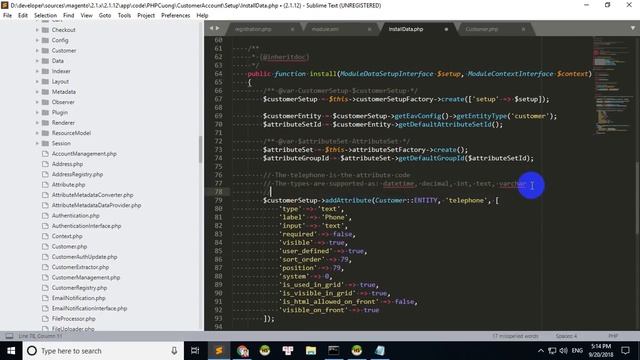
Task: Expand the Config folder arrow
Action: [37, 40]
